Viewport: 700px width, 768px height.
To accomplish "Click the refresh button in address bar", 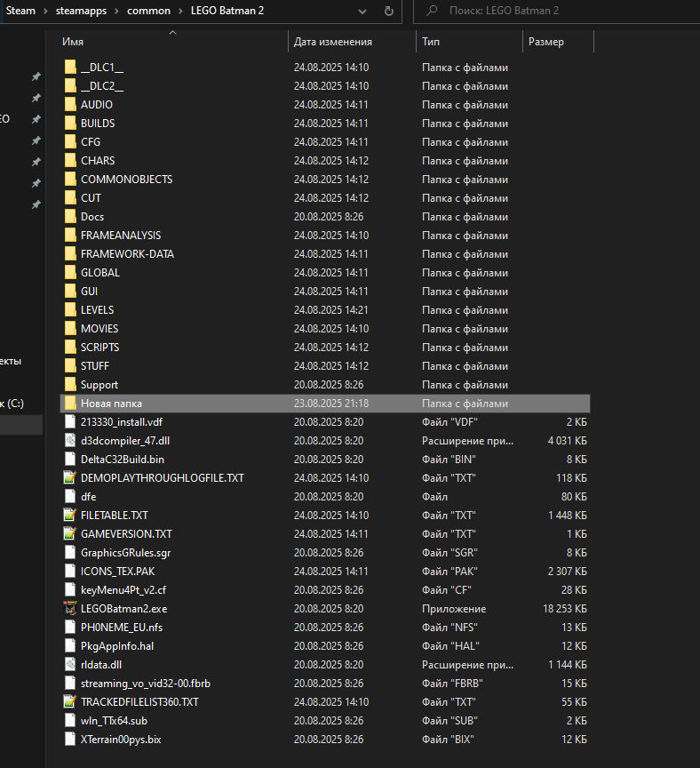I will click(x=389, y=11).
